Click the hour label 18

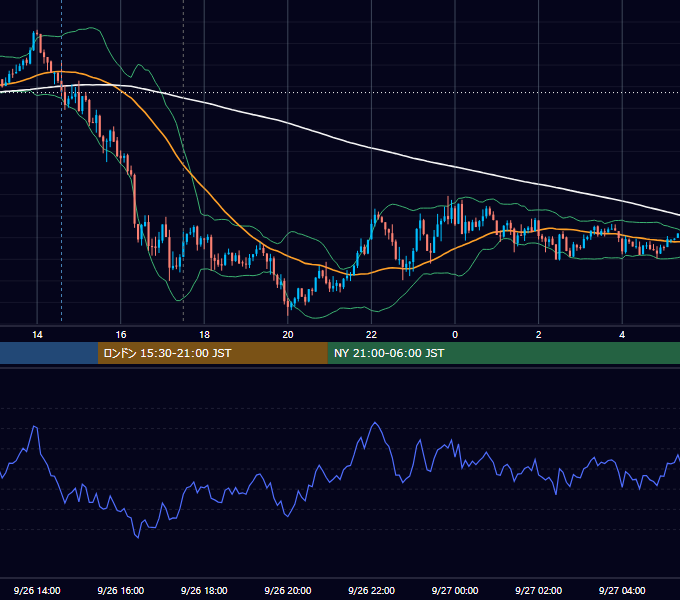pyautogui.click(x=204, y=335)
